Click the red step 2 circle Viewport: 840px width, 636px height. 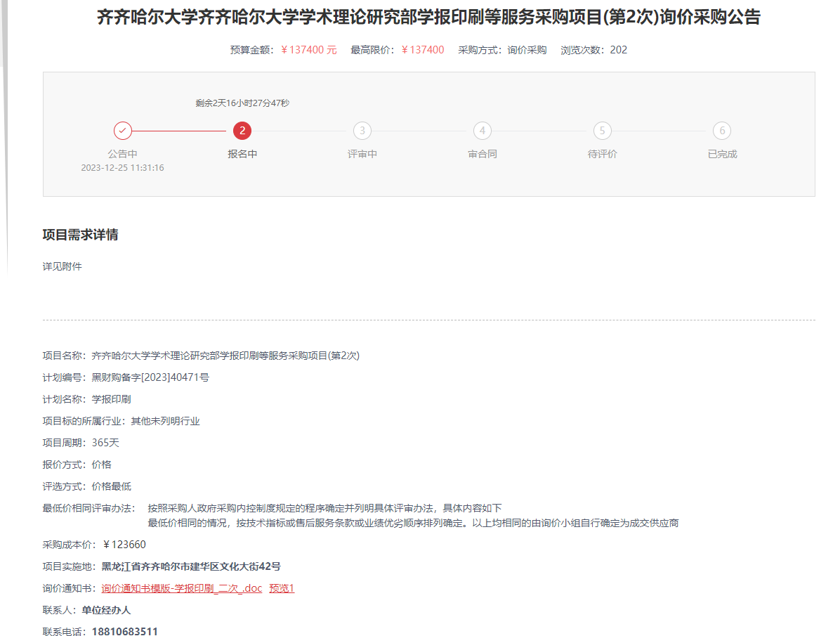(x=242, y=131)
